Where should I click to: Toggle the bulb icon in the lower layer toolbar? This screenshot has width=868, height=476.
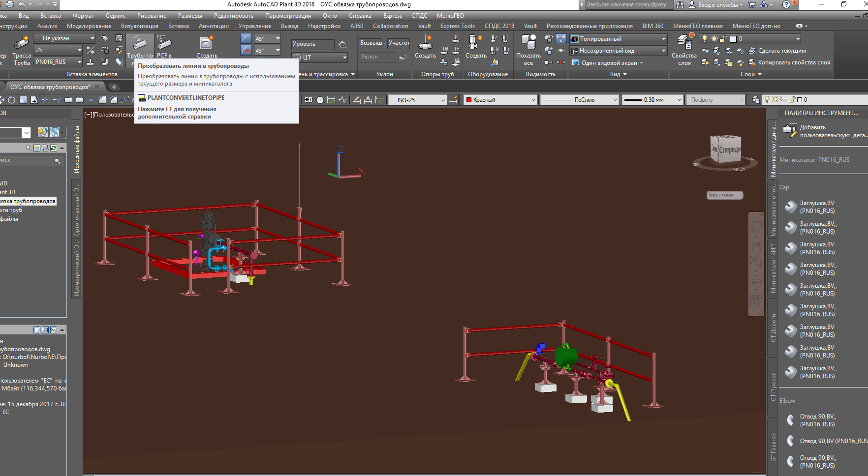(x=767, y=99)
